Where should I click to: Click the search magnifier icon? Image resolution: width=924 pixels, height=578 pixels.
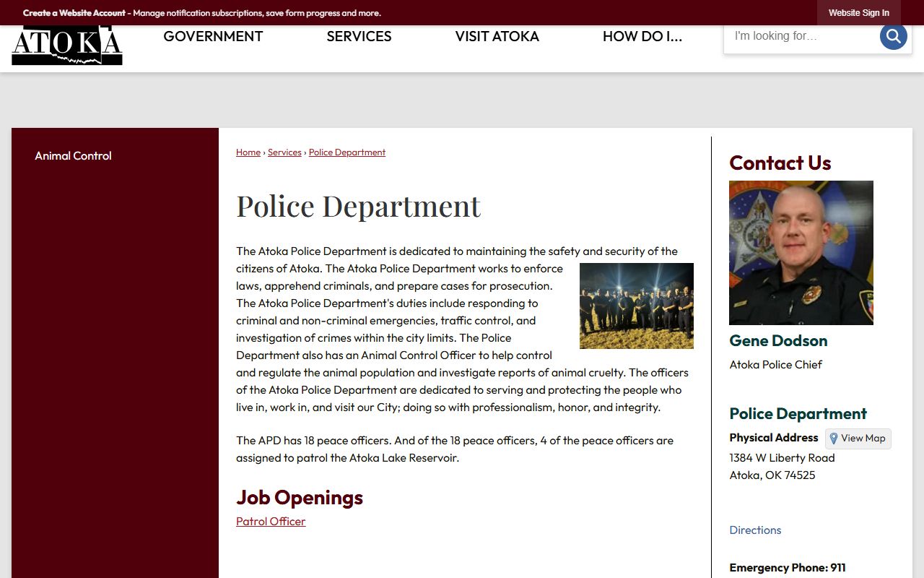click(893, 36)
